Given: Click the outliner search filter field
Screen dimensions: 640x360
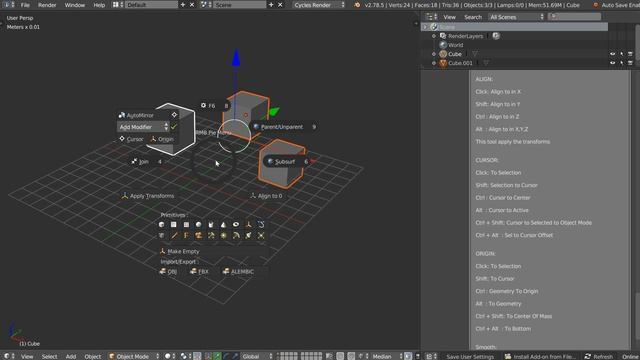Looking at the screenshot, I should pos(575,17).
